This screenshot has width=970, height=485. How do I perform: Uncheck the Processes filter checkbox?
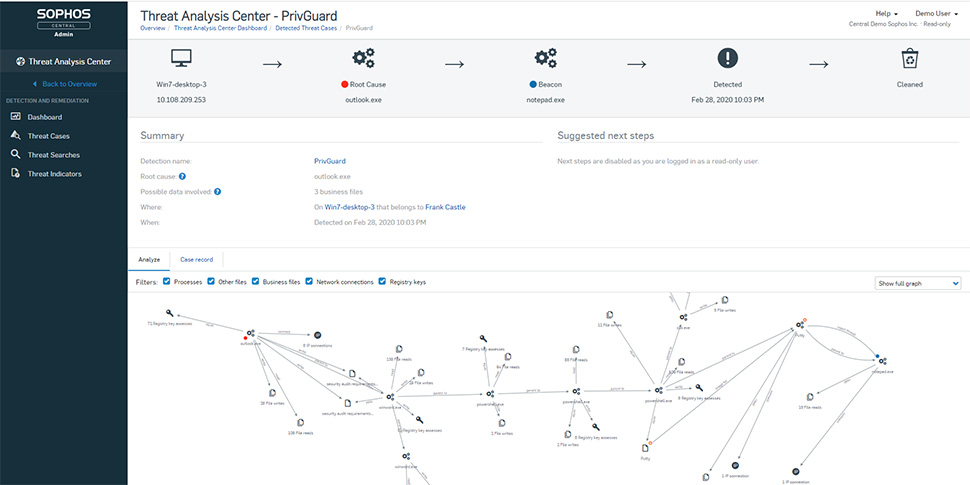click(166, 281)
